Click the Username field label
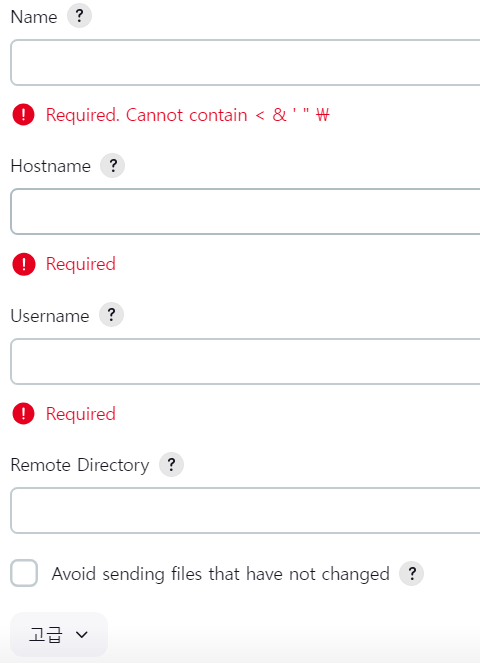Image resolution: width=480 pixels, height=671 pixels. click(50, 316)
